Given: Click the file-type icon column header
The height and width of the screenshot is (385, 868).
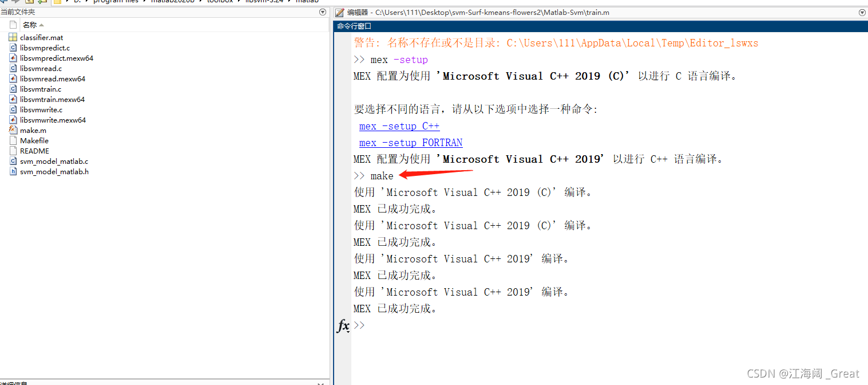Looking at the screenshot, I should coord(13,25).
